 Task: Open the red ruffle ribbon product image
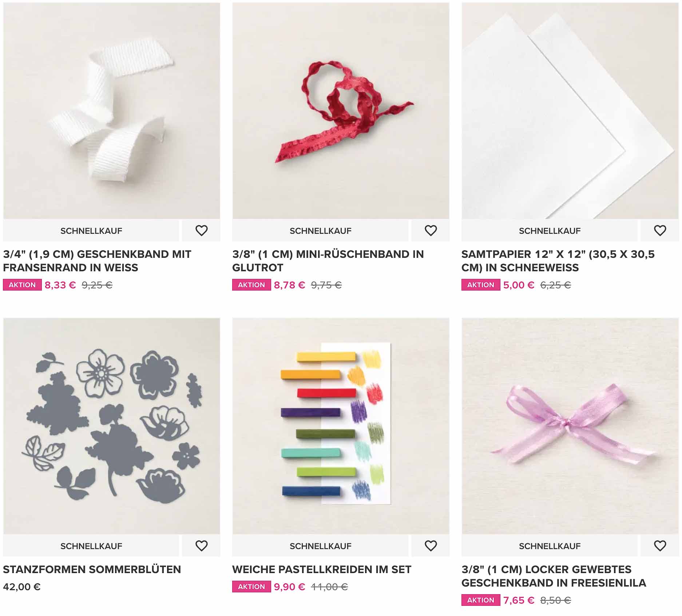341,111
